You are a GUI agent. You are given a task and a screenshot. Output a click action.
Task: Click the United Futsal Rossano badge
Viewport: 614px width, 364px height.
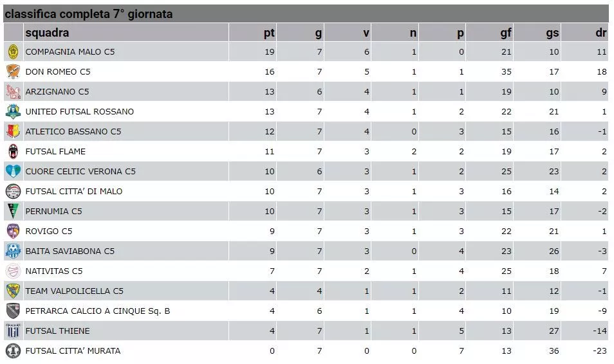(14, 111)
